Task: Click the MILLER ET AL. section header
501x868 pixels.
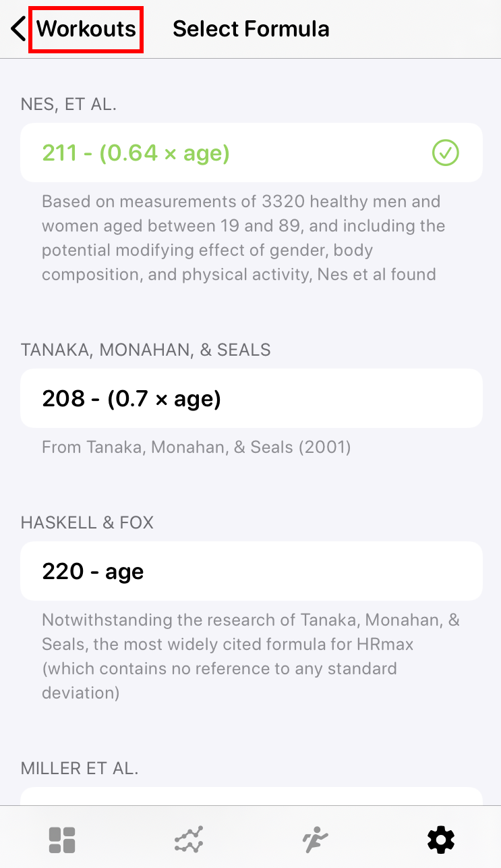Action: tap(80, 768)
